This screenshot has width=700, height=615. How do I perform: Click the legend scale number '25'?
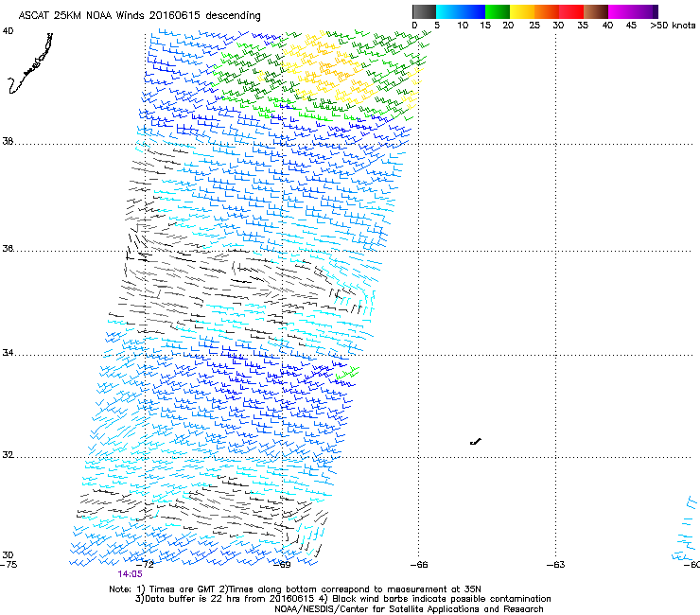point(534,26)
